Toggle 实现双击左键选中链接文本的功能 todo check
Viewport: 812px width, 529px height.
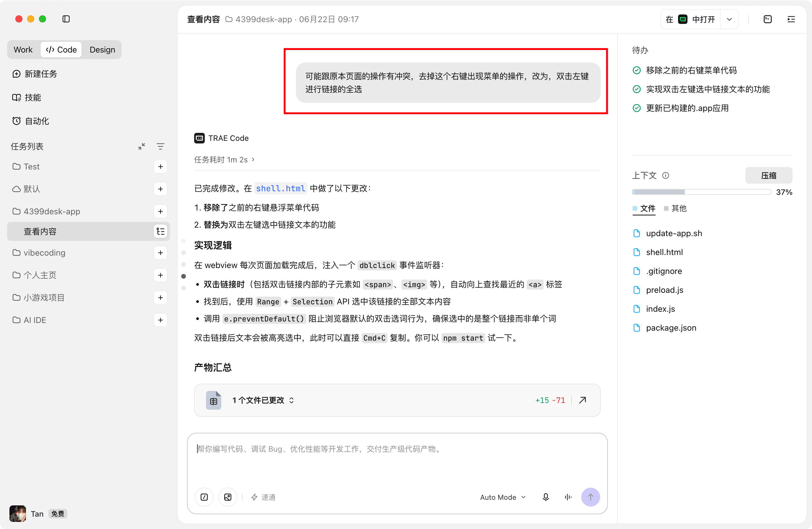(636, 89)
